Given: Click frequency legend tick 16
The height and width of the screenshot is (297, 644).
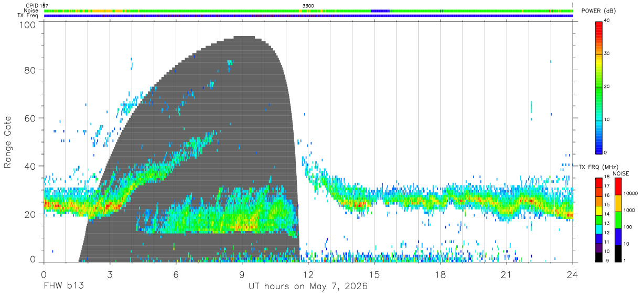Looking at the screenshot, I should (x=607, y=195).
